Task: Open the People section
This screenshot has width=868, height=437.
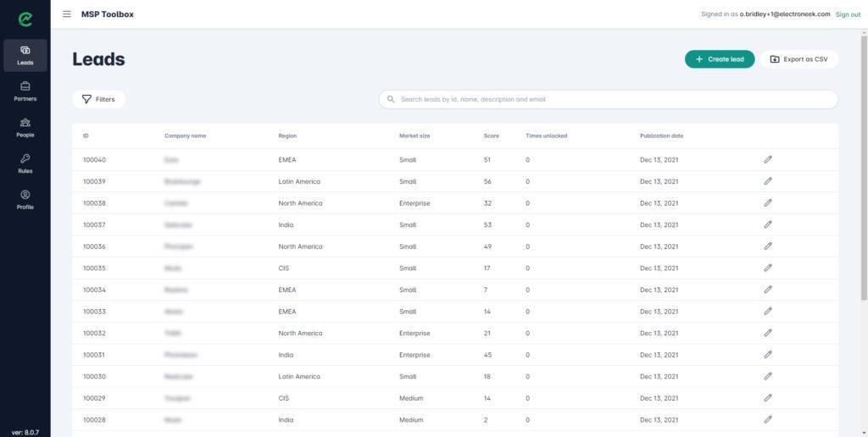Action: [x=25, y=128]
